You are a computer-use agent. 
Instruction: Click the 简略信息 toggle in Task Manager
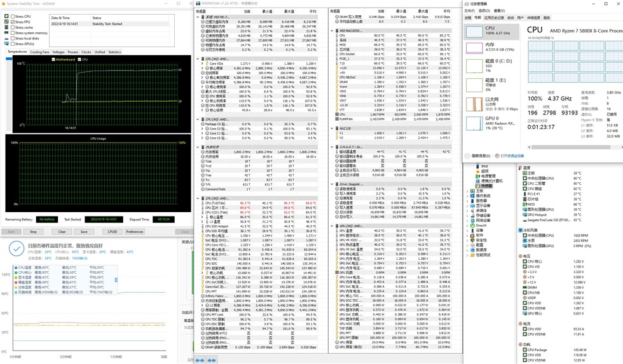click(477, 156)
